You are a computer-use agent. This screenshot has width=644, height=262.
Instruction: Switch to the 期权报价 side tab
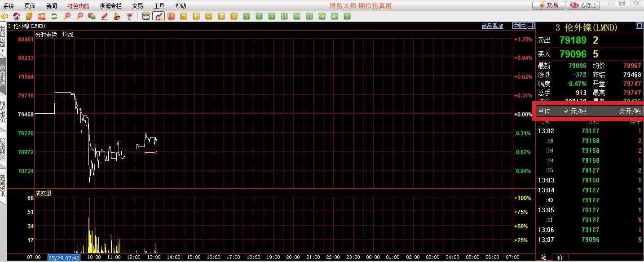3,112
